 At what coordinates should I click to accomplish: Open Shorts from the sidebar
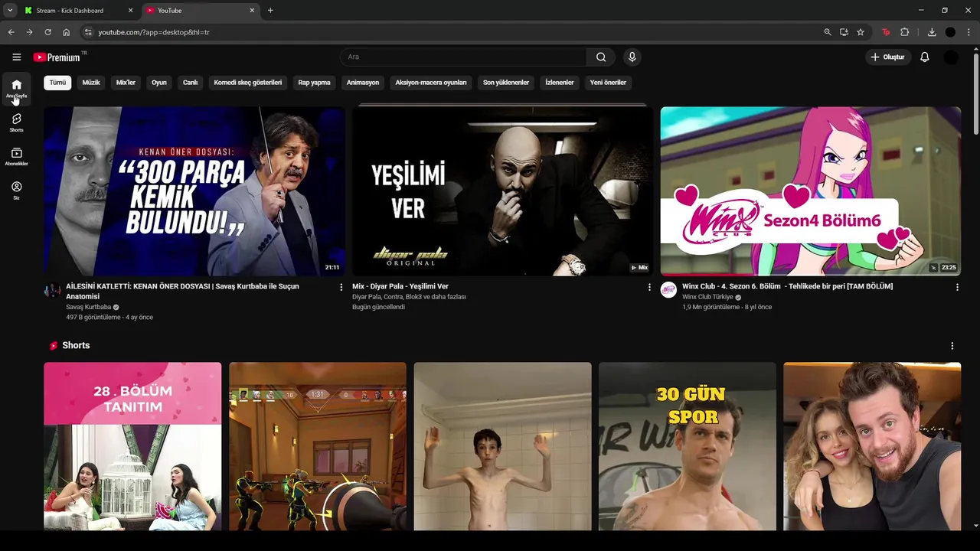16,122
